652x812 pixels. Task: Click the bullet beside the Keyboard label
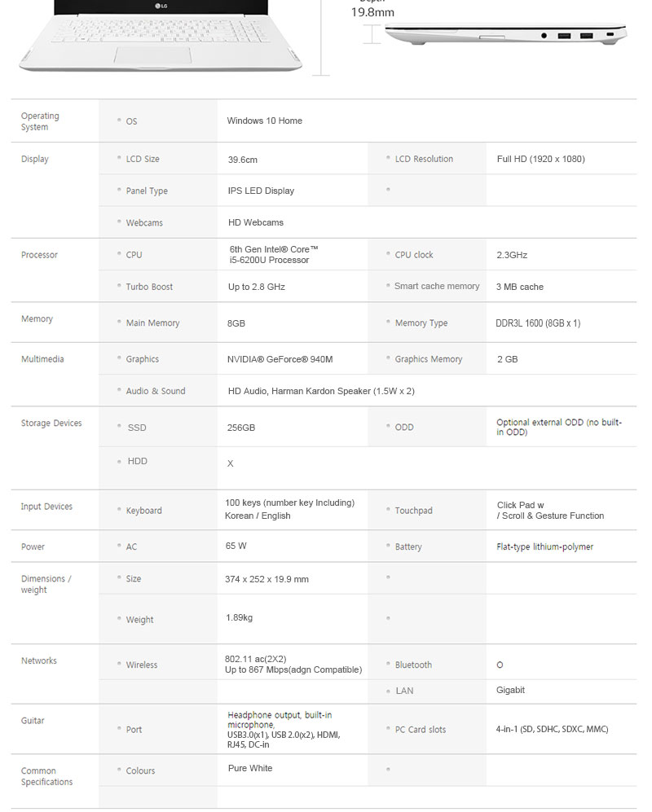[x=119, y=511]
